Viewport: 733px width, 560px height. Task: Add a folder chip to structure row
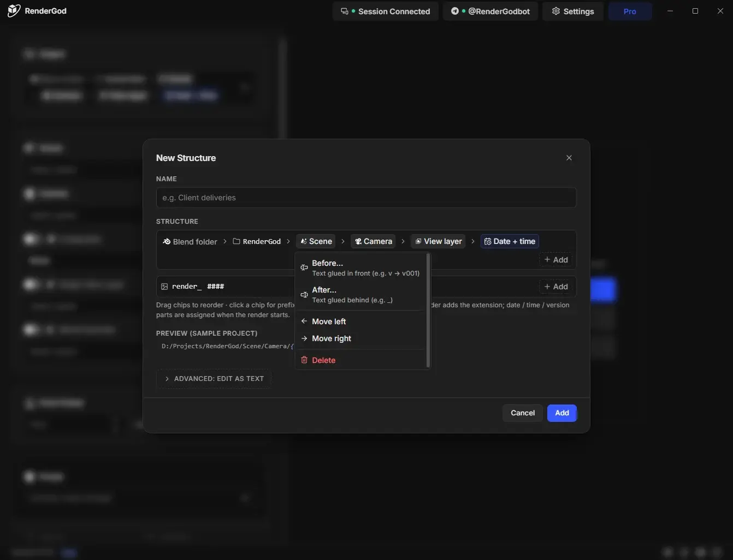coord(556,260)
